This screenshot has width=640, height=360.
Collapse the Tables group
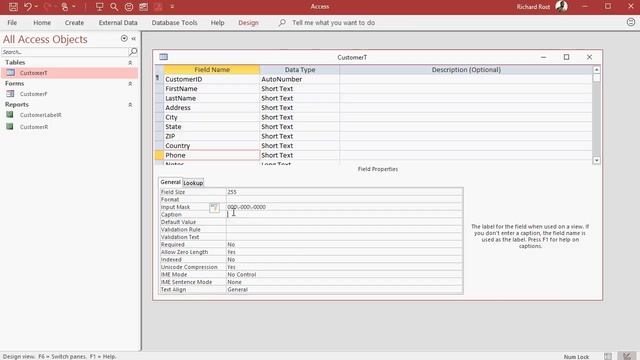point(130,62)
